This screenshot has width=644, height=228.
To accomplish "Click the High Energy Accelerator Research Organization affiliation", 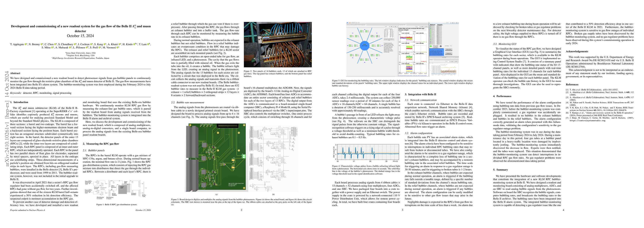I will click(x=80, y=58).
